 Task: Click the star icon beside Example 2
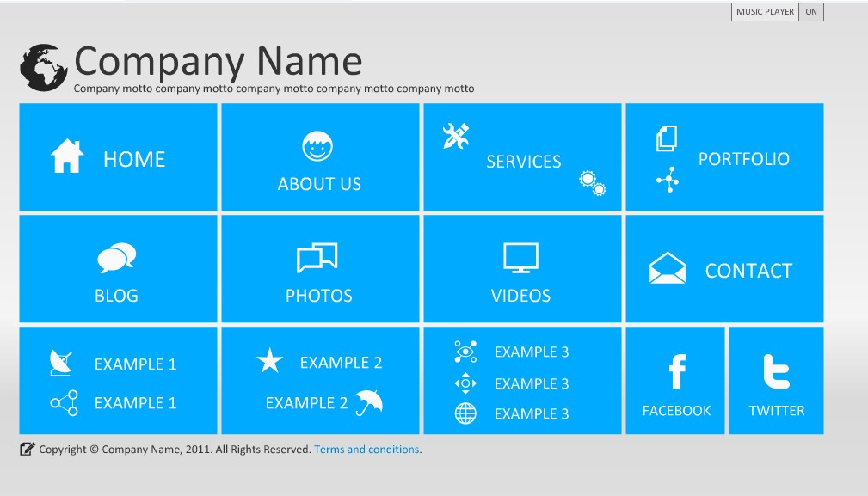tap(269, 362)
